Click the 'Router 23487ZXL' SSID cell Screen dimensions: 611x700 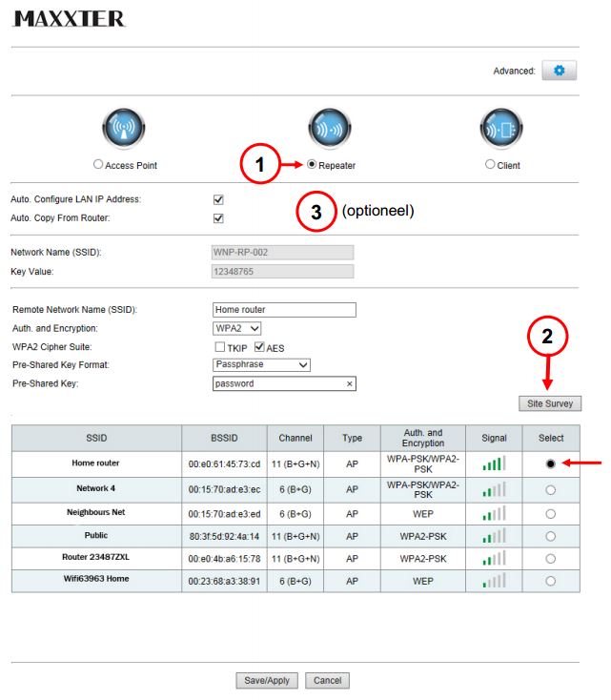click(x=96, y=558)
